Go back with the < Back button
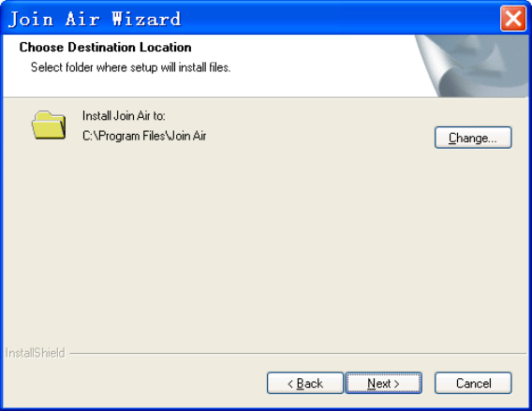 pyautogui.click(x=305, y=383)
